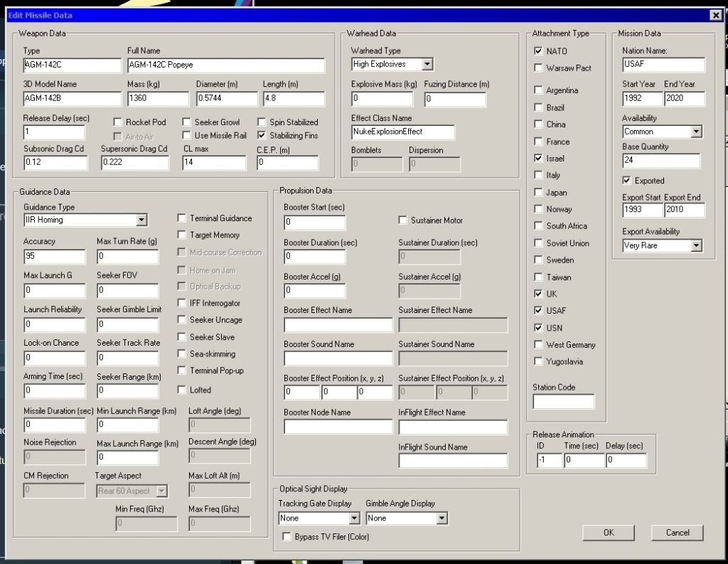The height and width of the screenshot is (564, 728).
Task: Expand the Gimble Angle Display dropdown
Action: 441,518
